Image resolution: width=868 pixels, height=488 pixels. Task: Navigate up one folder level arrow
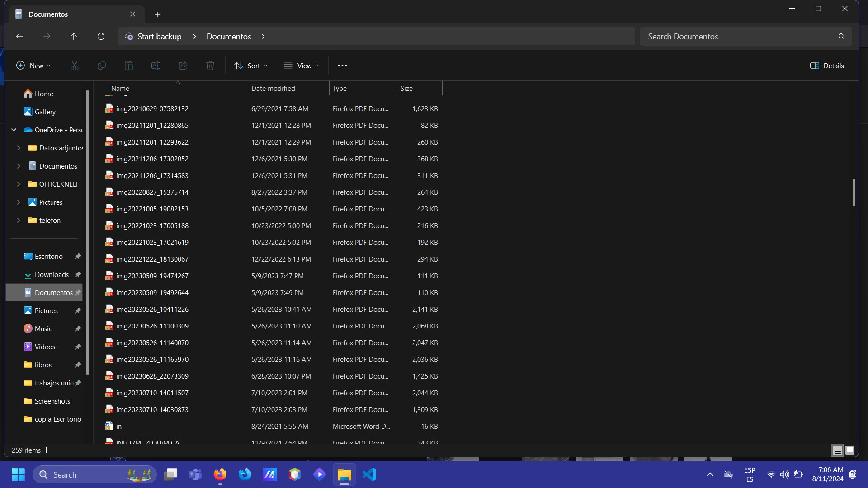74,37
